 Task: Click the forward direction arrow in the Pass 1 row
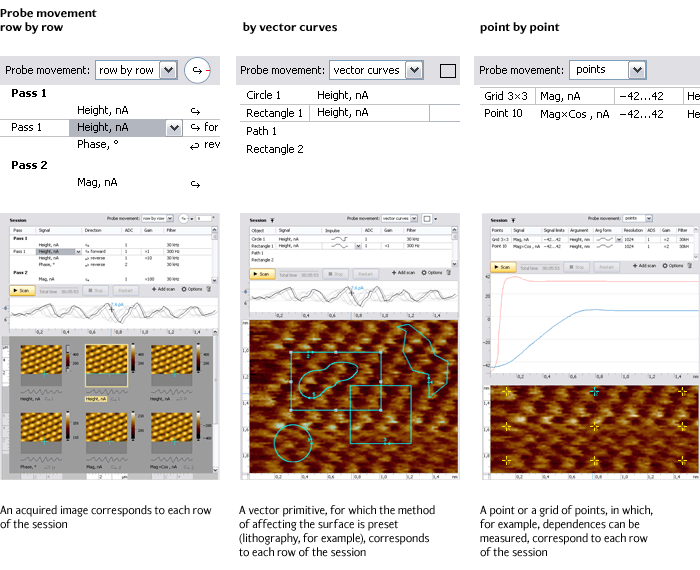tap(195, 128)
